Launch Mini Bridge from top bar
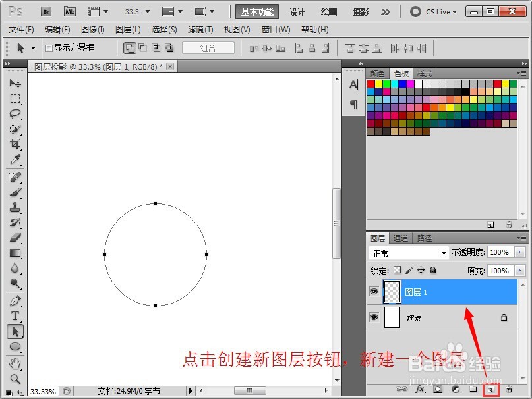This screenshot has height=399, width=532. (70, 12)
